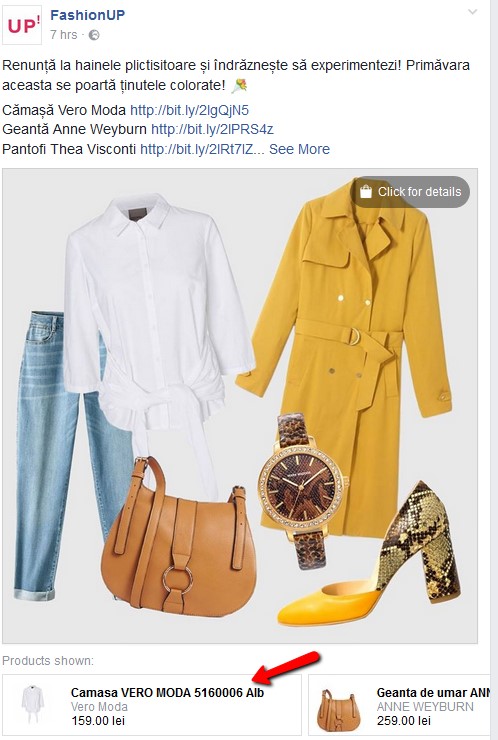Expand the post text with See More

pos(299,149)
